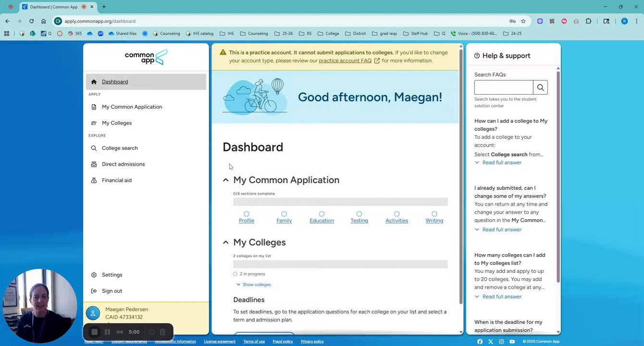Bookmark this page with star icon
This screenshot has width=644, height=346.
523,21
